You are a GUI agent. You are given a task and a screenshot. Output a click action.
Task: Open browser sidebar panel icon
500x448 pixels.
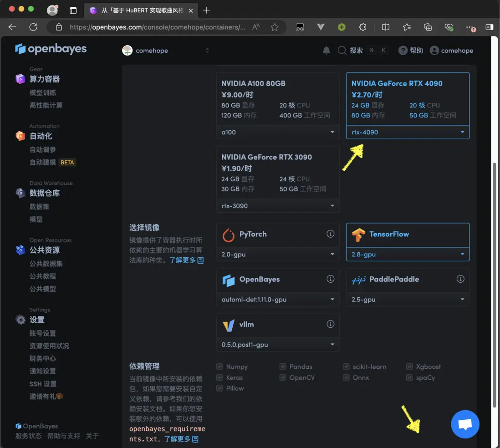tap(489, 27)
